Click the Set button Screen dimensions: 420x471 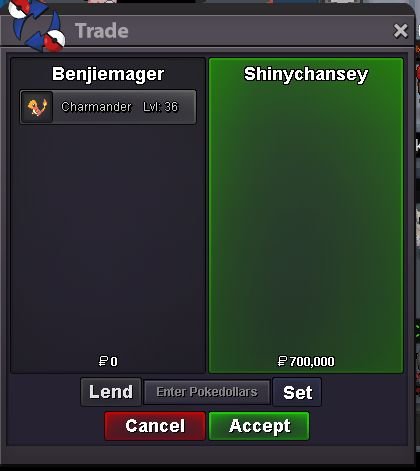[297, 392]
